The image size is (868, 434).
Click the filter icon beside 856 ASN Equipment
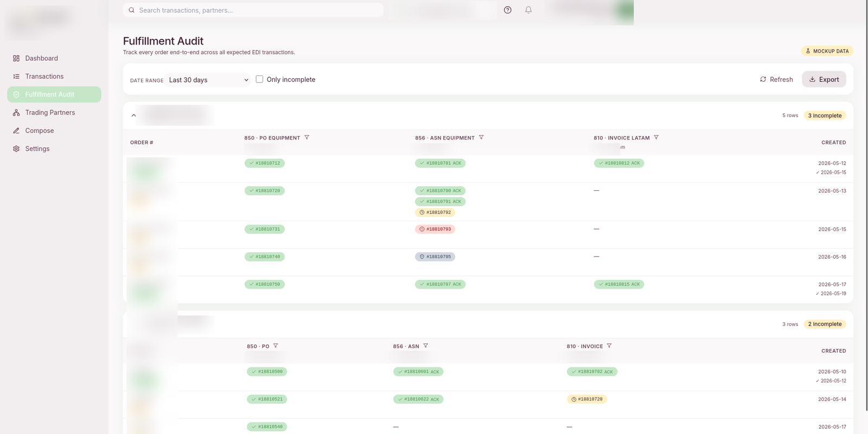481,138
